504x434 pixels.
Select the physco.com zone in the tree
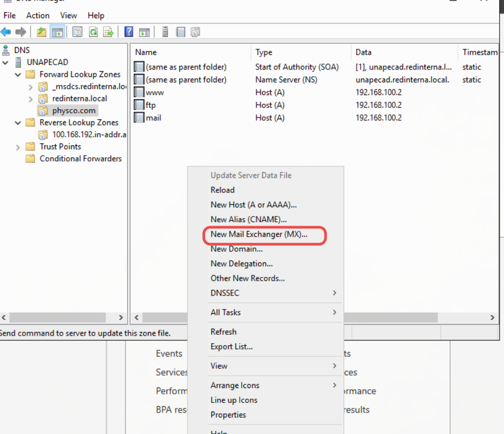click(x=74, y=111)
